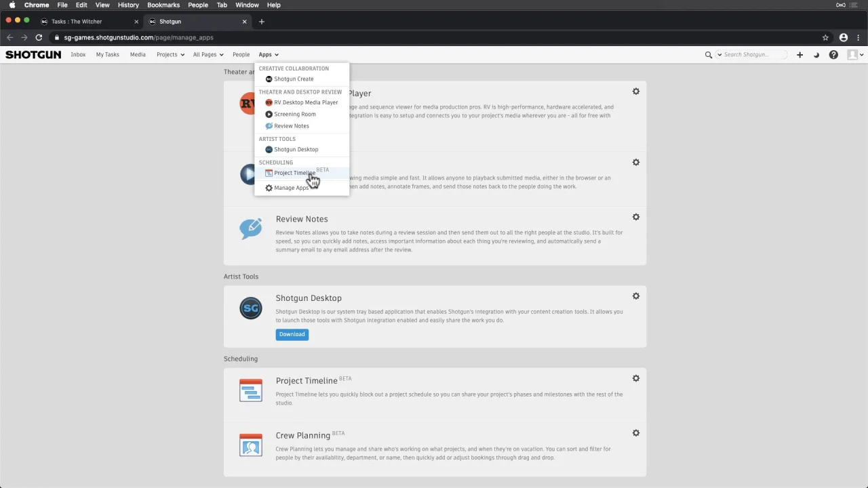Open the help question mark icon
Viewport: 868px width, 488px height.
click(x=833, y=55)
